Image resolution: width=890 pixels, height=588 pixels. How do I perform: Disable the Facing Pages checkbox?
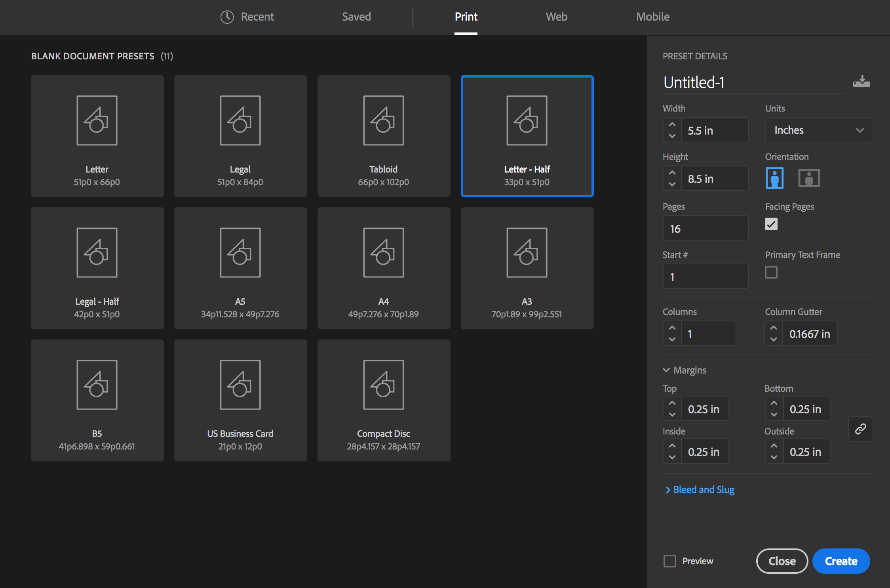pyautogui.click(x=771, y=224)
